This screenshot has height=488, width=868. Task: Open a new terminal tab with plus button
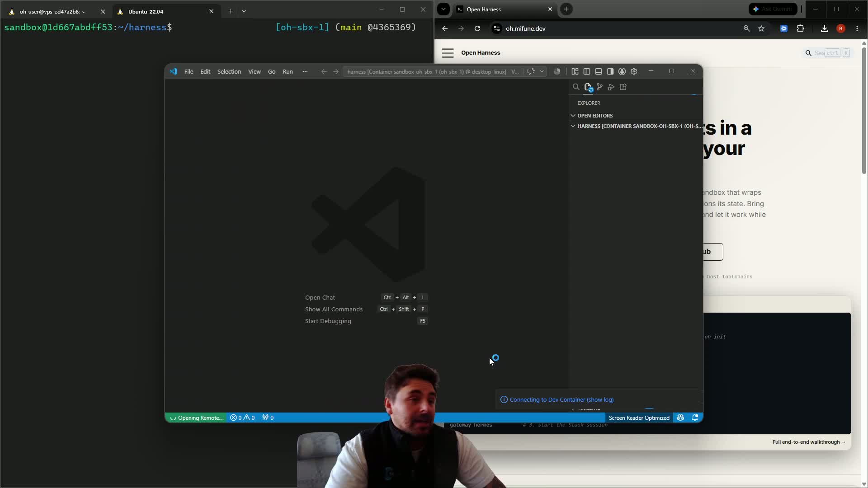pos(231,11)
